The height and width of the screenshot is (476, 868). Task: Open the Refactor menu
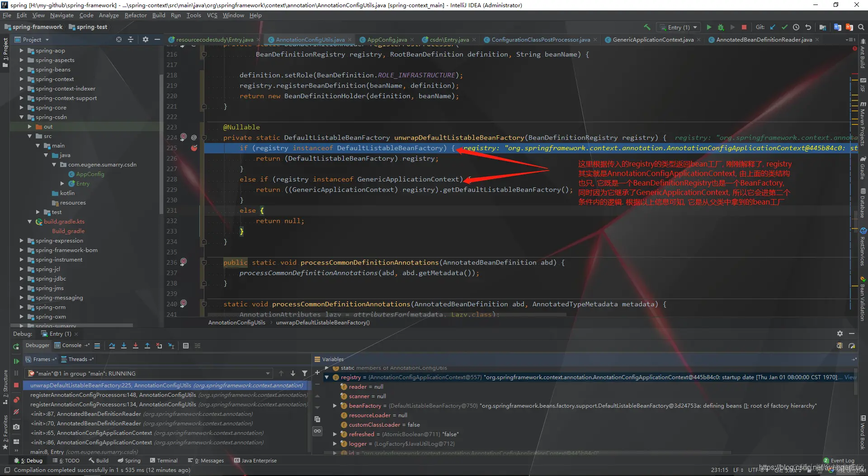(x=136, y=15)
